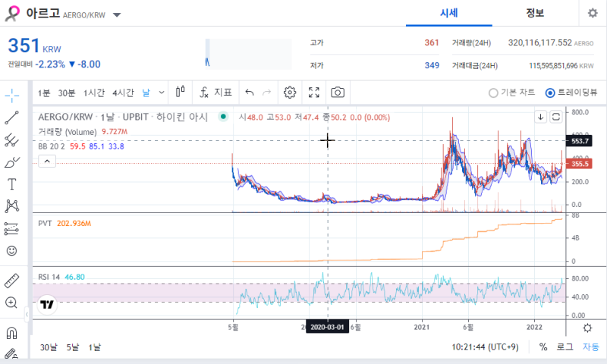Collapse the left drawing toolbar handle
Viewport: 607px width, 364px height.
pyautogui.click(x=27, y=314)
